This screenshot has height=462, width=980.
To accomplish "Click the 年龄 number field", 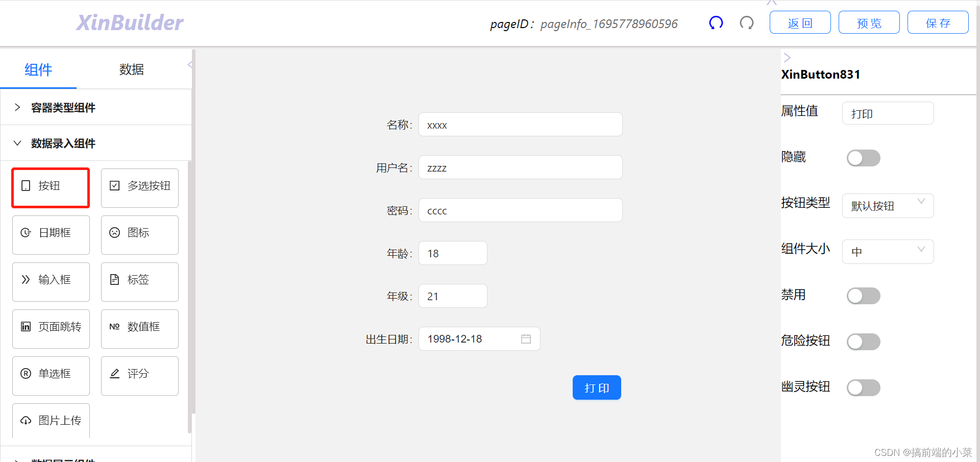I will [x=453, y=253].
